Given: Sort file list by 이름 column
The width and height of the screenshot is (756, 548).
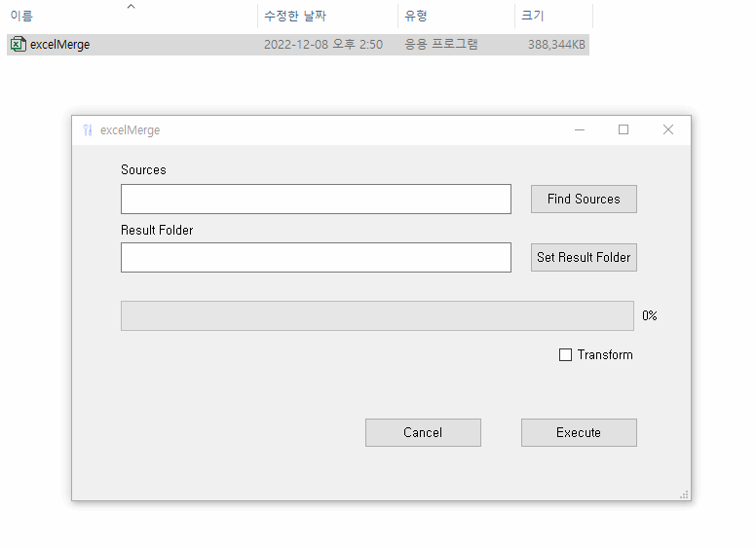Looking at the screenshot, I should point(21,16).
